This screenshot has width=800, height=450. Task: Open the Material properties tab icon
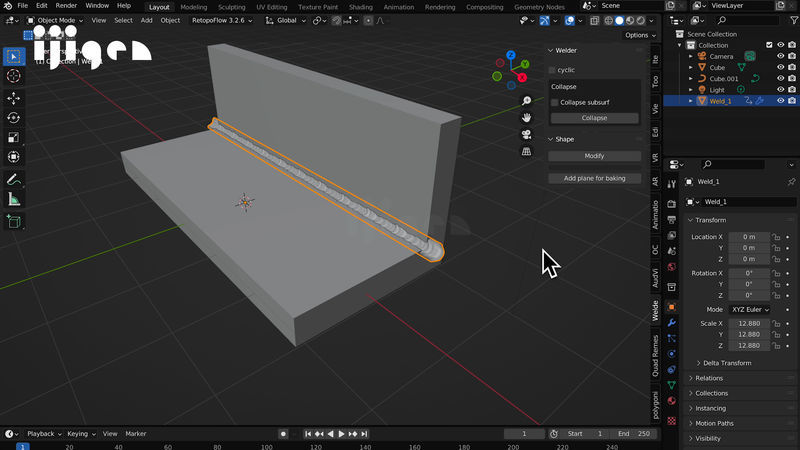tap(671, 401)
